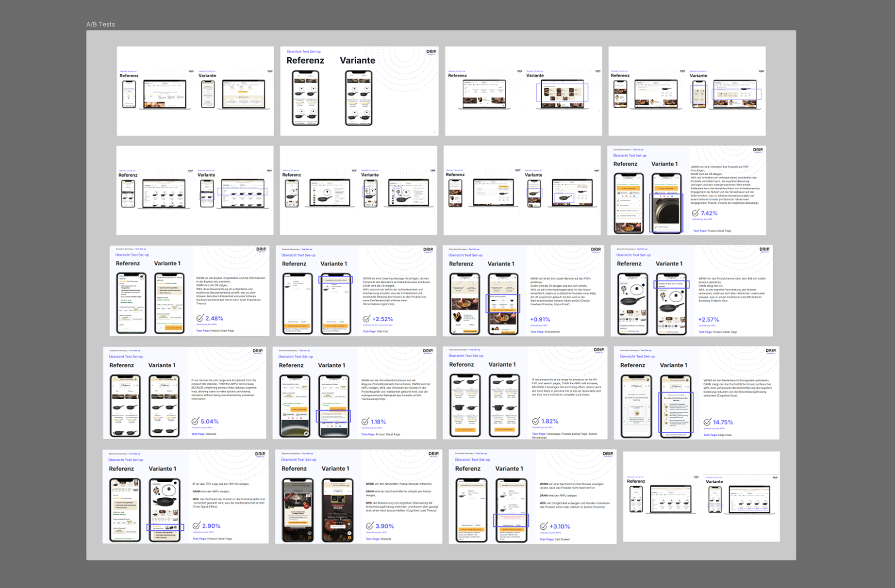Click the +2.57% result text
The width and height of the screenshot is (895, 588).
[708, 320]
